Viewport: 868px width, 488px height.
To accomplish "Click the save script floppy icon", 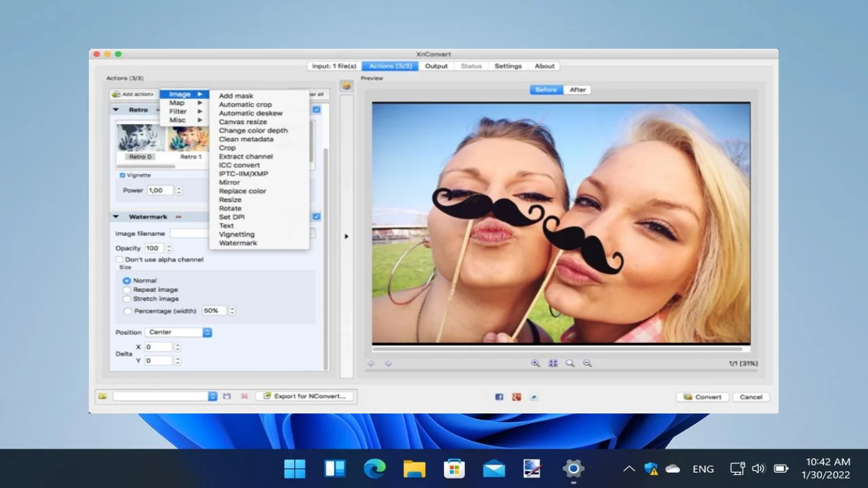I will (x=226, y=396).
